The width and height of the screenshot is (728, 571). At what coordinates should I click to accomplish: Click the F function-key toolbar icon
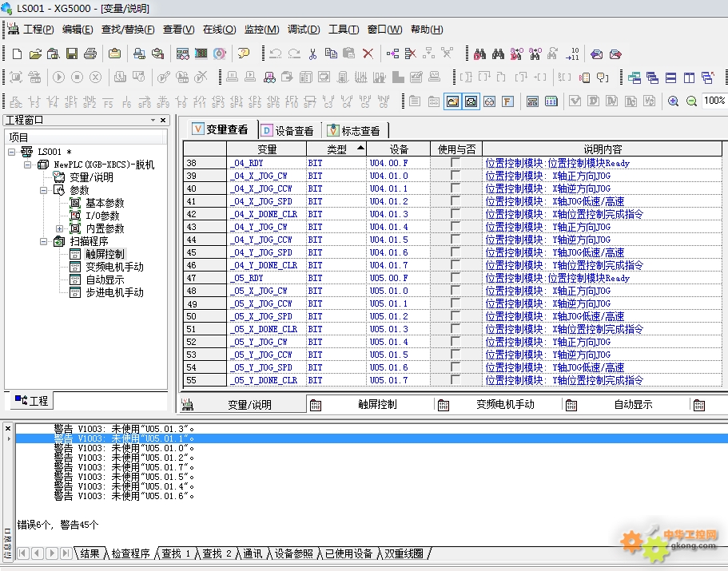[507, 101]
